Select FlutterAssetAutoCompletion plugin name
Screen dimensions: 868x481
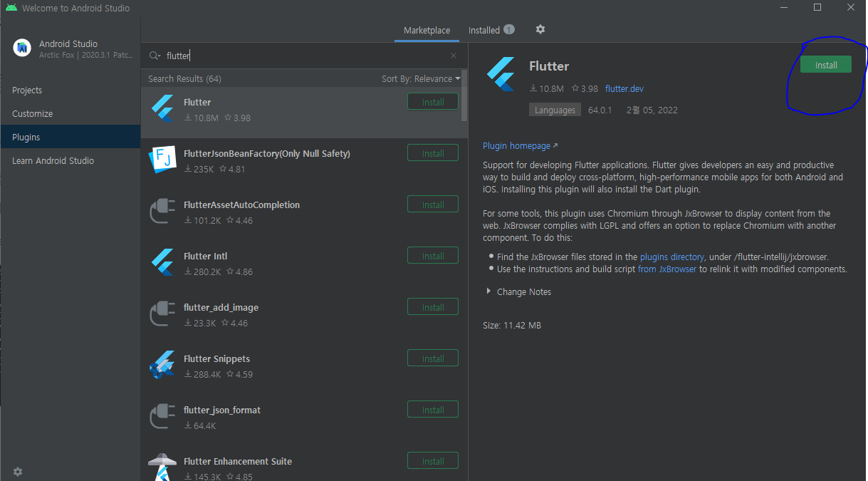tap(241, 205)
